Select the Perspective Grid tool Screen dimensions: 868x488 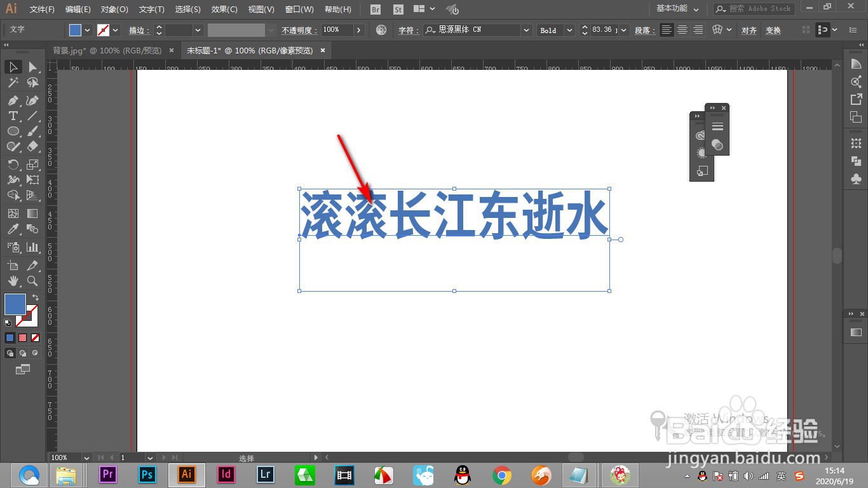(32, 195)
